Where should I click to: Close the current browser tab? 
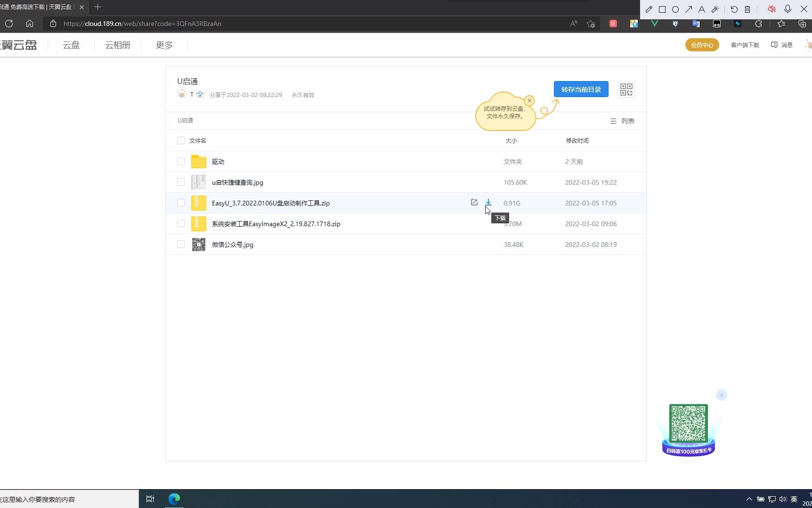point(81,7)
